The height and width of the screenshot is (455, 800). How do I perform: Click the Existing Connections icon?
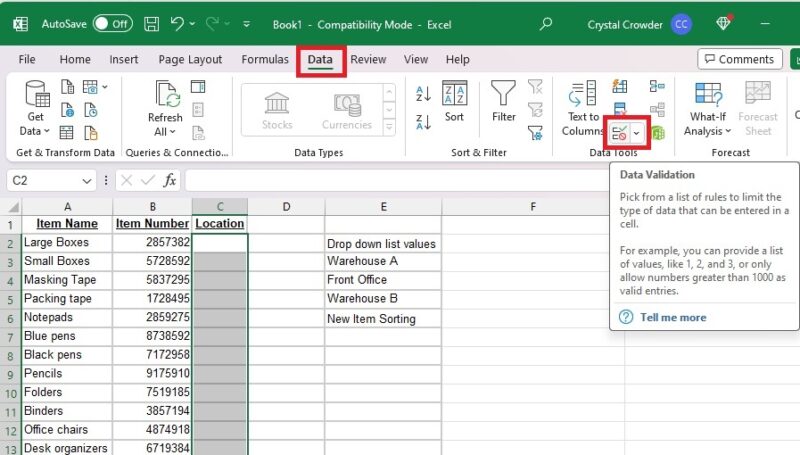click(91, 133)
